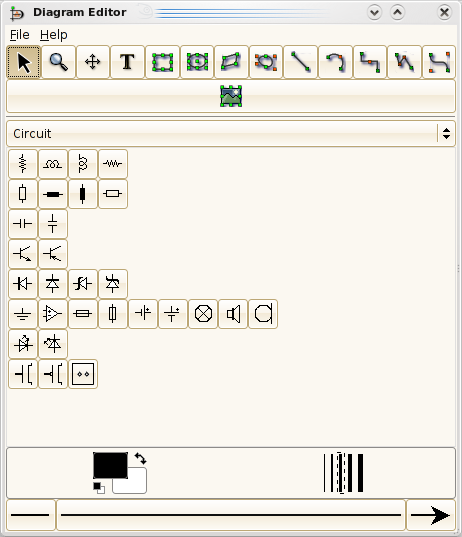Click the up chevron title bar button
This screenshot has width=462, height=537.
(398, 13)
